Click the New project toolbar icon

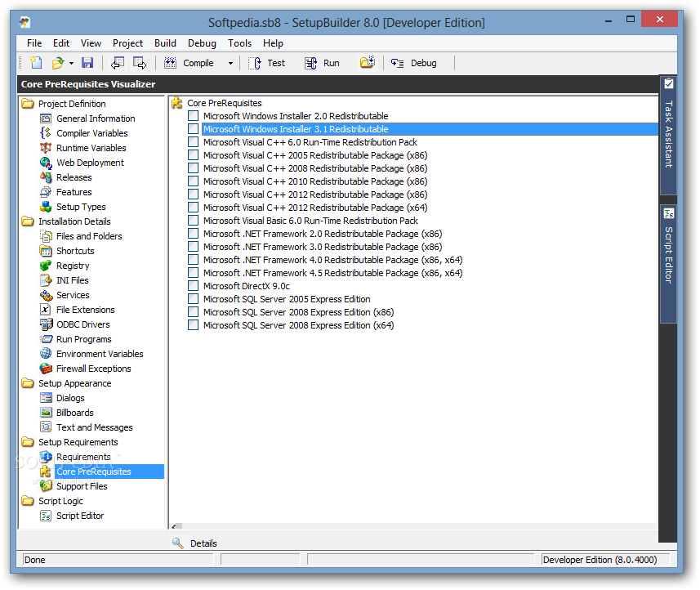36,63
